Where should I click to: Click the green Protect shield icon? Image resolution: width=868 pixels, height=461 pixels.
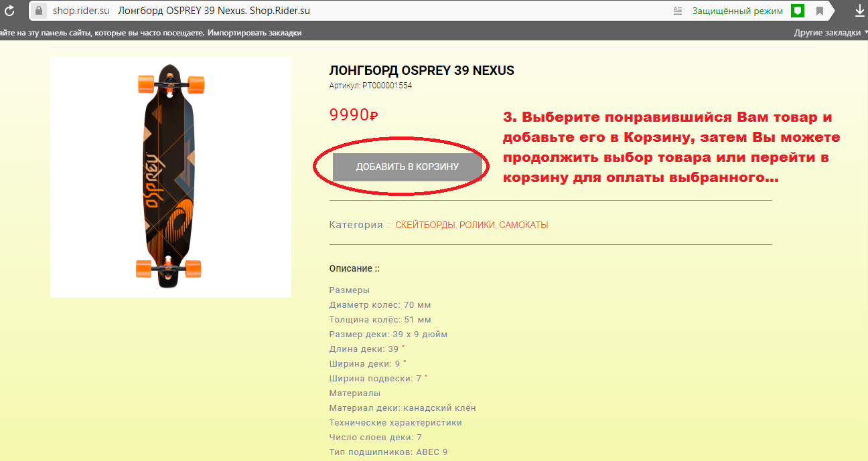[x=797, y=11]
